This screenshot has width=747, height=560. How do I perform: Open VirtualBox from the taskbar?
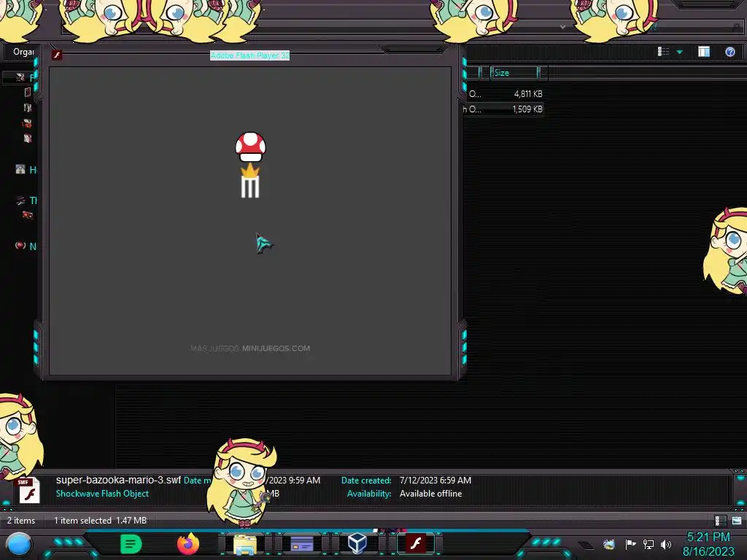click(357, 543)
